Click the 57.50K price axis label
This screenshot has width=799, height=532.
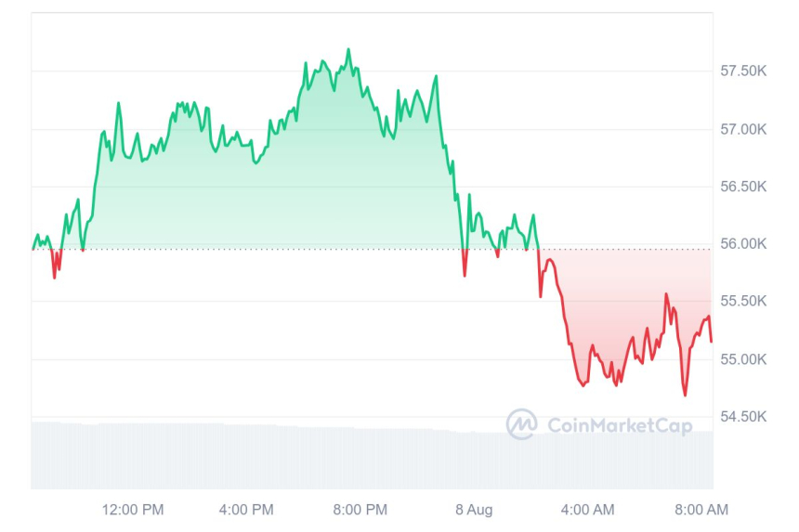[743, 71]
